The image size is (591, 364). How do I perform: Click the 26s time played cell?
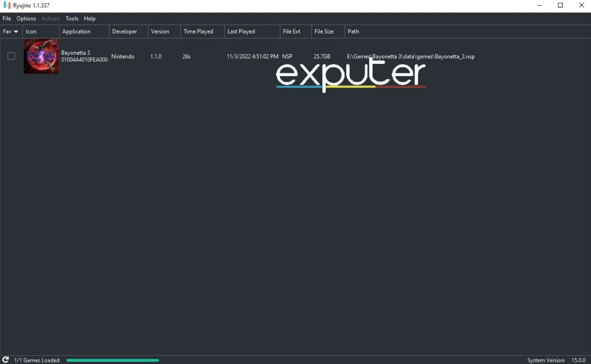coord(186,56)
